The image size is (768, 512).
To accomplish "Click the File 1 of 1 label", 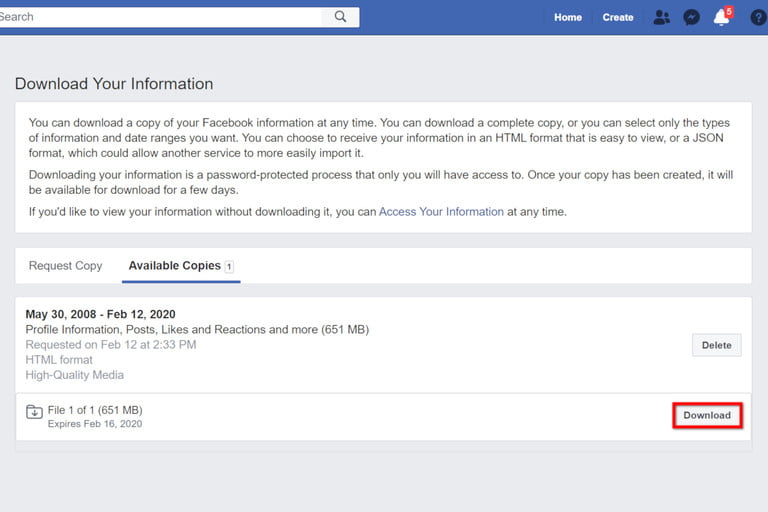I will [x=95, y=410].
